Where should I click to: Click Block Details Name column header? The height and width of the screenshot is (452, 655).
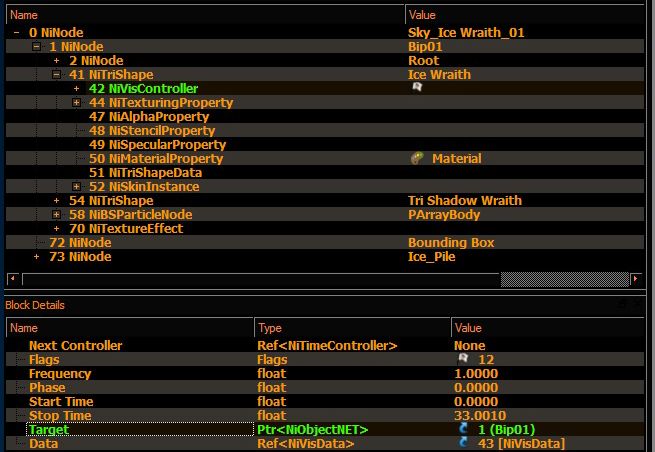[130, 328]
